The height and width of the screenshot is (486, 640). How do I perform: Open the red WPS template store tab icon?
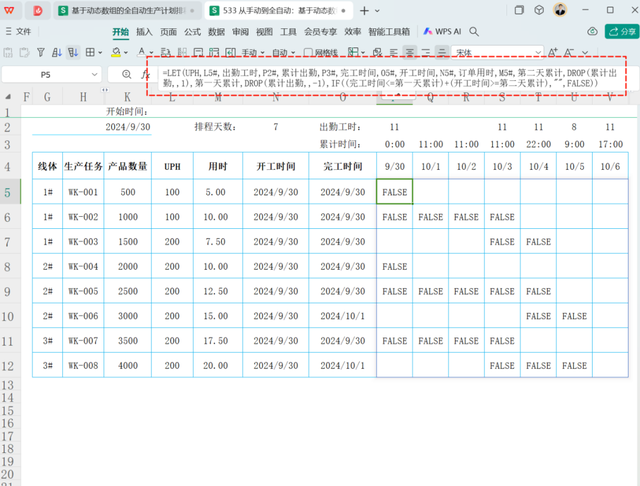(x=38, y=11)
